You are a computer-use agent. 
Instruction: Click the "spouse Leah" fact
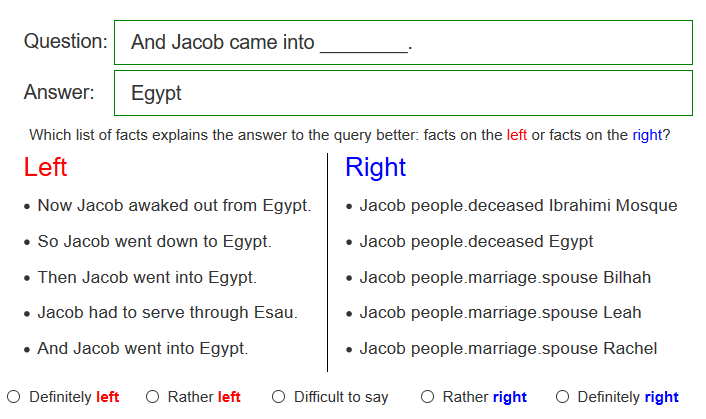500,313
